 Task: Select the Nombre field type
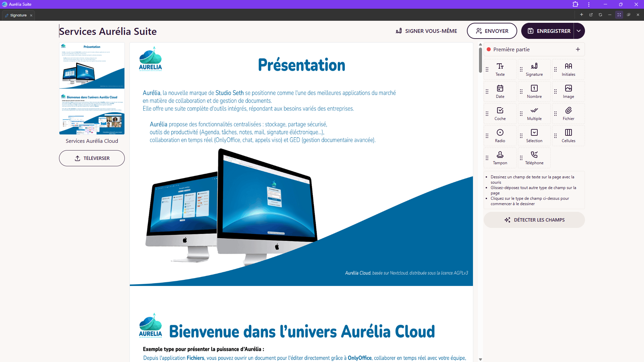click(534, 92)
